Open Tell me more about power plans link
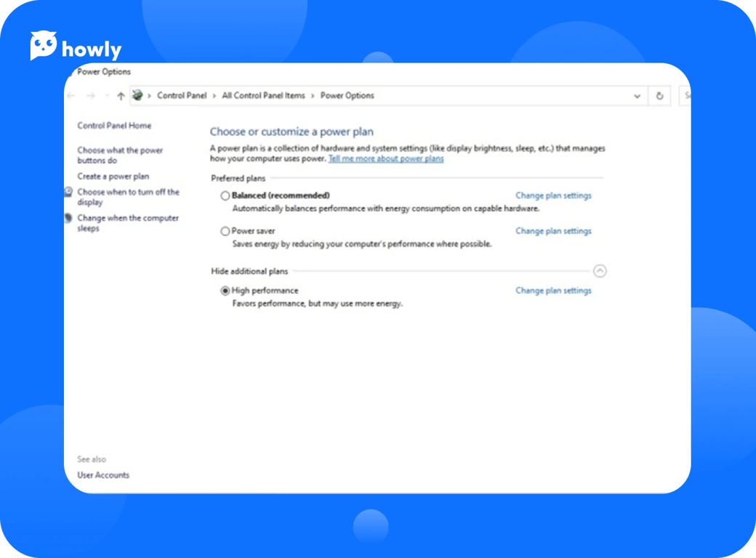Screen dimensions: 756x558 [x=385, y=158]
